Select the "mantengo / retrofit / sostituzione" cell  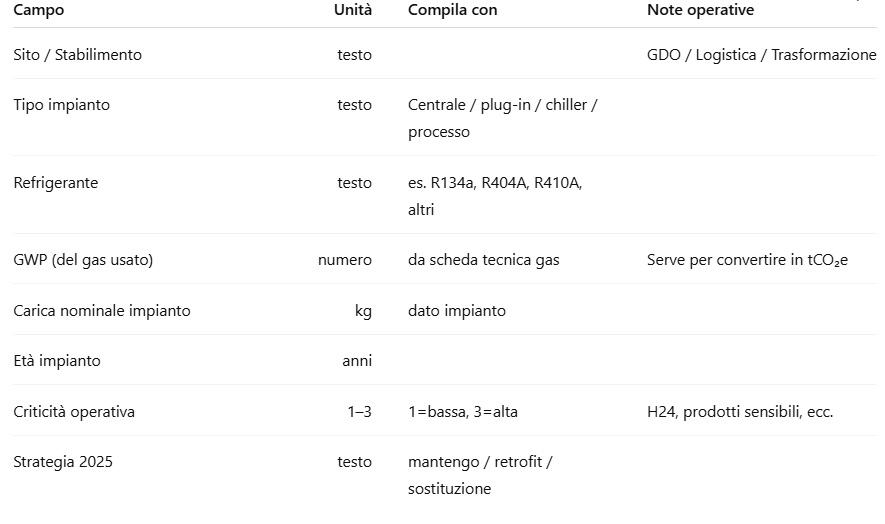coord(480,475)
